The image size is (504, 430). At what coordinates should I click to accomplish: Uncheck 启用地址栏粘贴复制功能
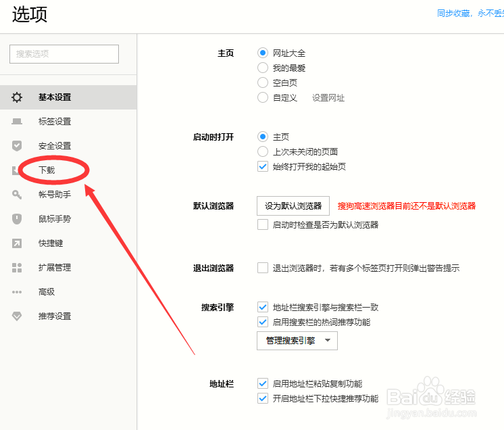(x=263, y=383)
